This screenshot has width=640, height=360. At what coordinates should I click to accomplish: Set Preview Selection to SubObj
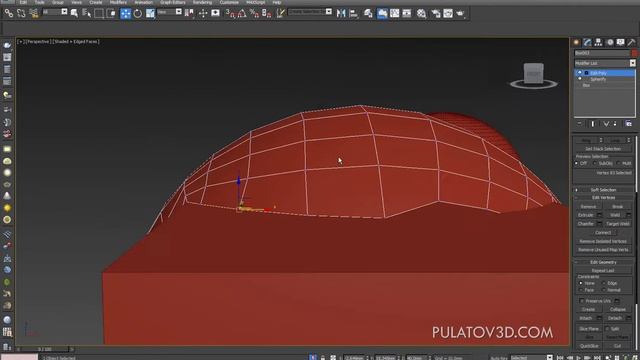click(595, 163)
